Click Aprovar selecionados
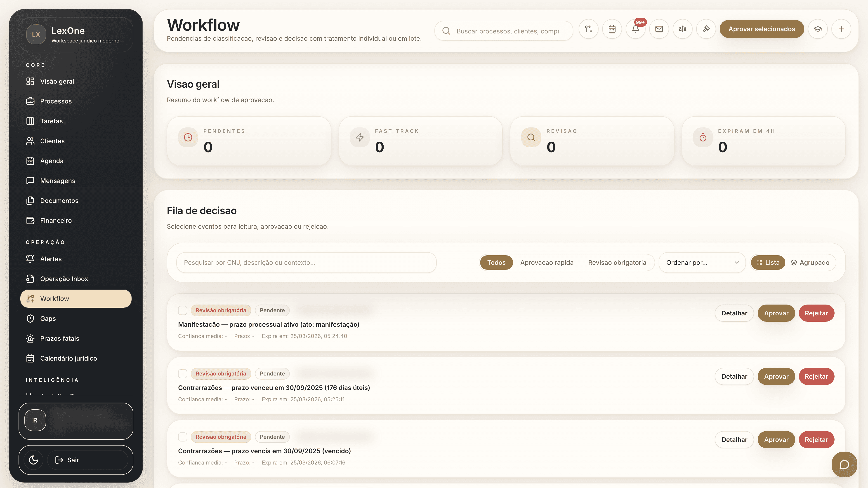Viewport: 868px width, 488px height. click(762, 29)
